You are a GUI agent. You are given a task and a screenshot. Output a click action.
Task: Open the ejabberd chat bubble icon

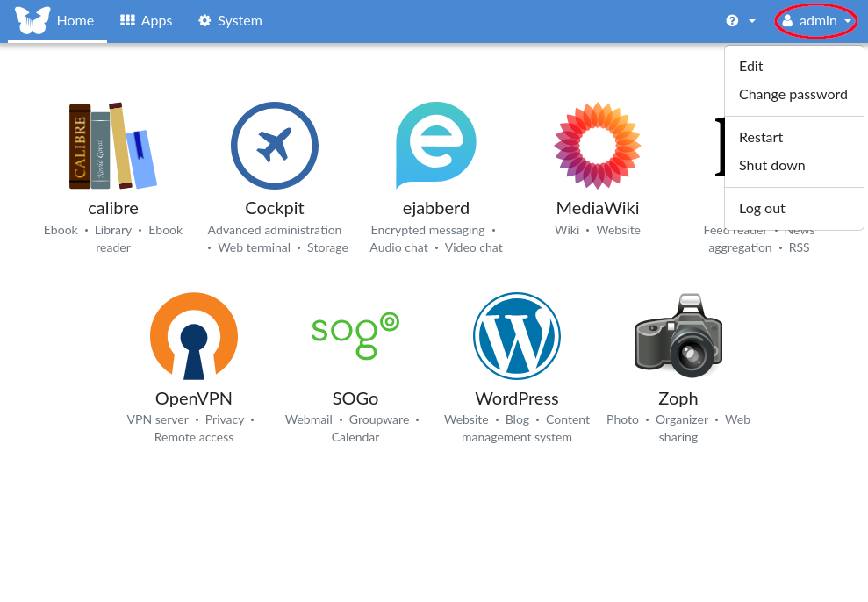435,146
